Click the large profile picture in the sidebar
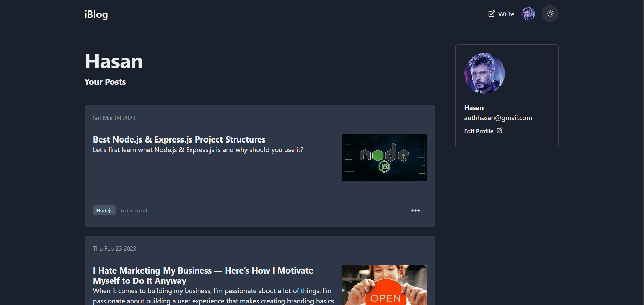Image resolution: width=644 pixels, height=305 pixels. [x=485, y=73]
